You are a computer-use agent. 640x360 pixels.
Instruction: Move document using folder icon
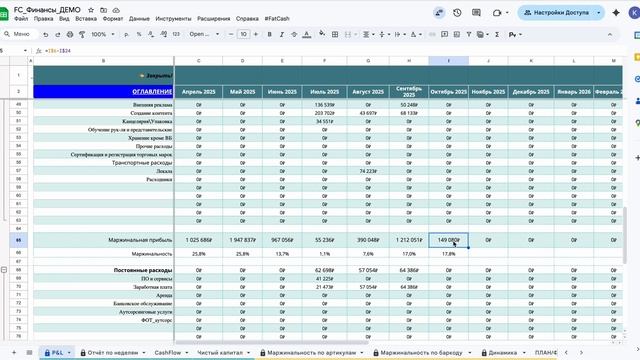[x=104, y=10]
